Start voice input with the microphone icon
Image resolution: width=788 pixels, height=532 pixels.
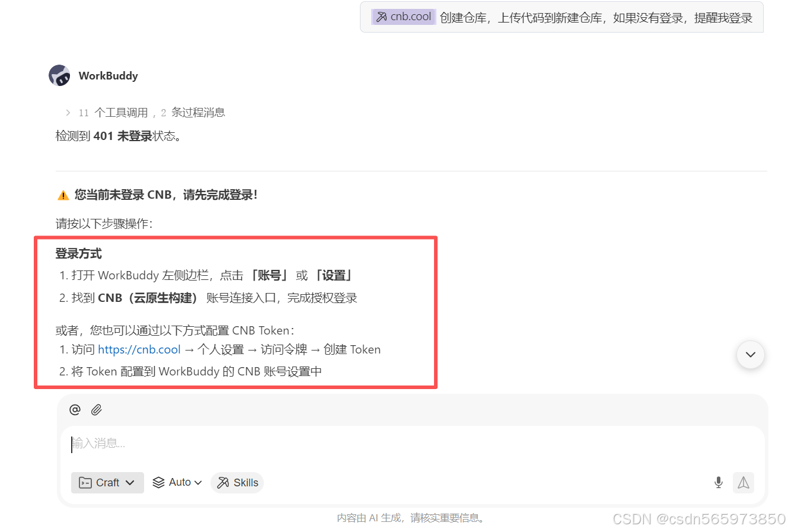pos(719,483)
